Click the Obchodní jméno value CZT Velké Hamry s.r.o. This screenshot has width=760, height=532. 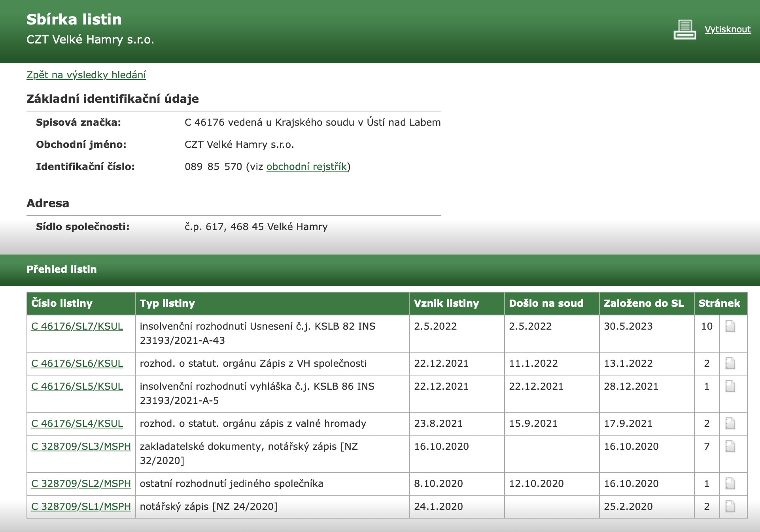tap(239, 145)
